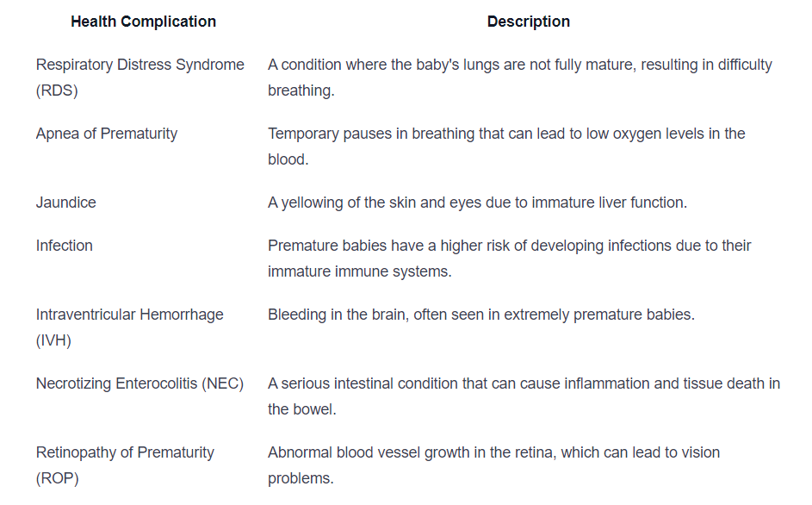812x505 pixels.
Task: Select Retinopathy of Prematurity (ROP) cell
Action: tap(125, 465)
